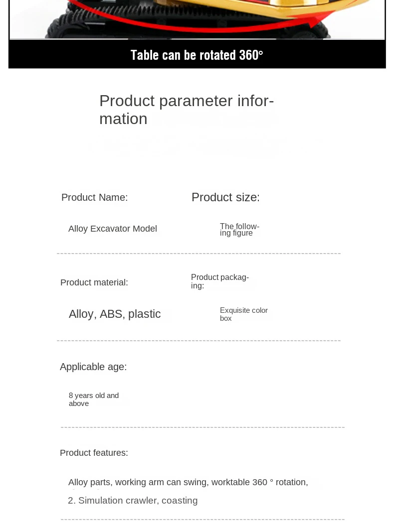
Task: Select the "Alloy Excavator Model" text
Action: [113, 229]
